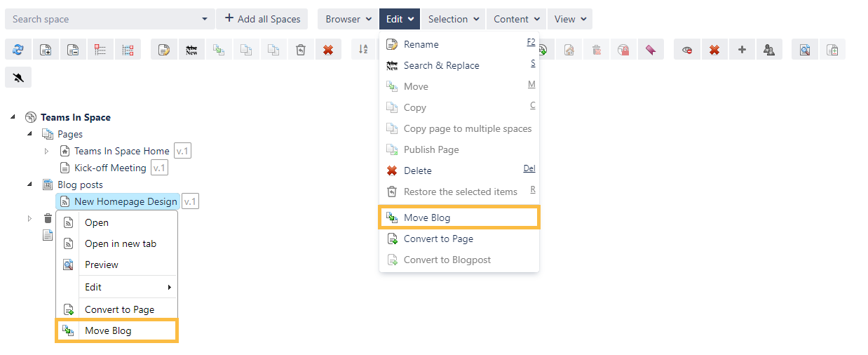This screenshot has height=355, width=868.
Task: Collapse the Teams In Space tree node
Action: [13, 116]
